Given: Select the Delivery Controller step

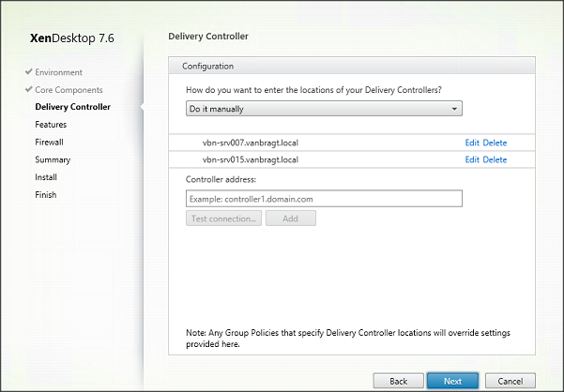Looking at the screenshot, I should [x=72, y=107].
